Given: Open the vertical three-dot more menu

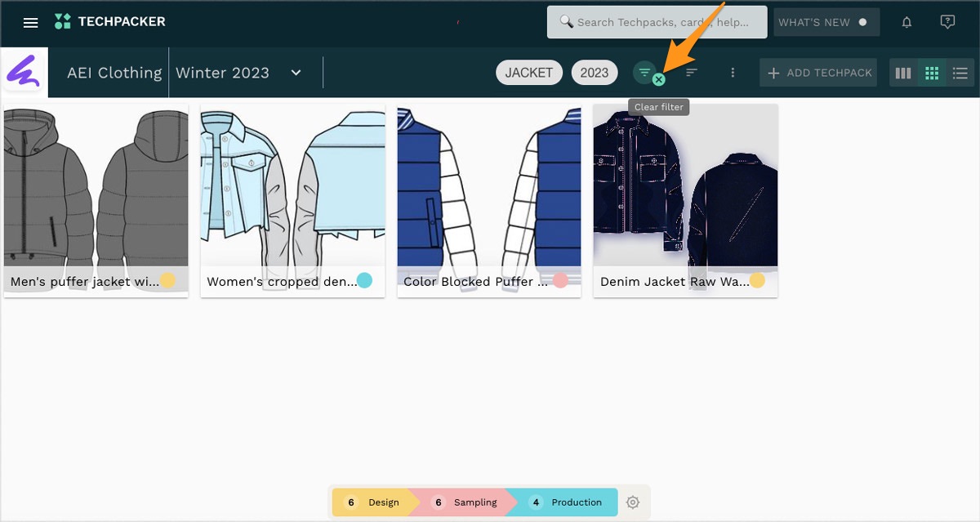Looking at the screenshot, I should point(733,73).
